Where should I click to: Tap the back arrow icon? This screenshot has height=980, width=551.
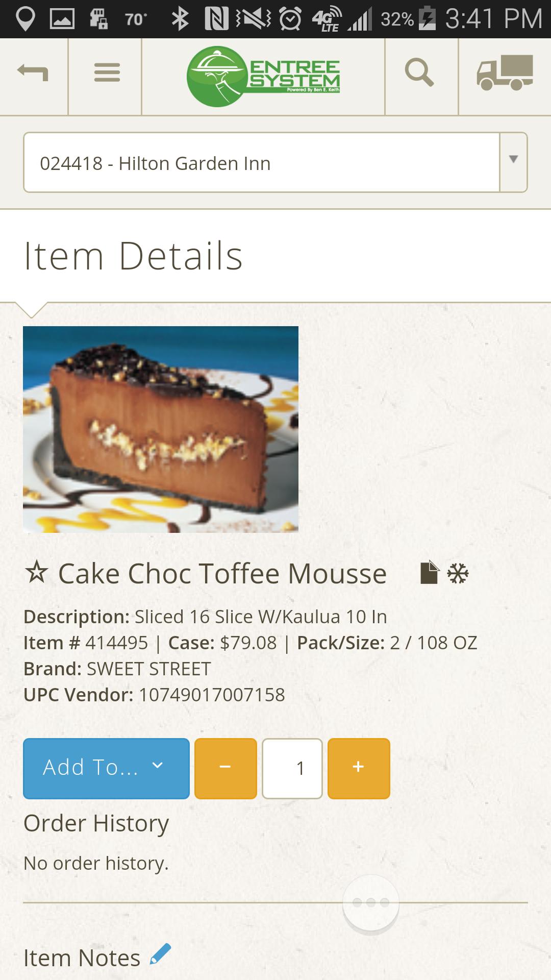pyautogui.click(x=33, y=72)
